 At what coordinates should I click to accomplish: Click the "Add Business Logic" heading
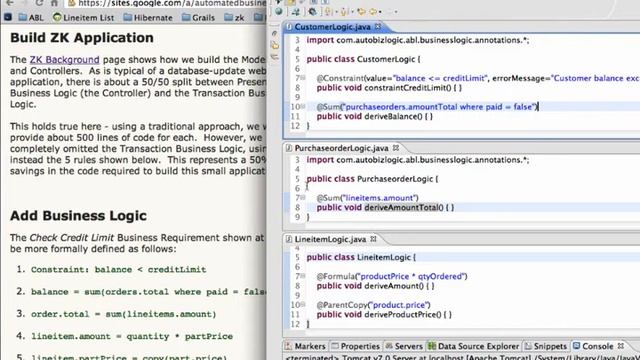point(78,216)
